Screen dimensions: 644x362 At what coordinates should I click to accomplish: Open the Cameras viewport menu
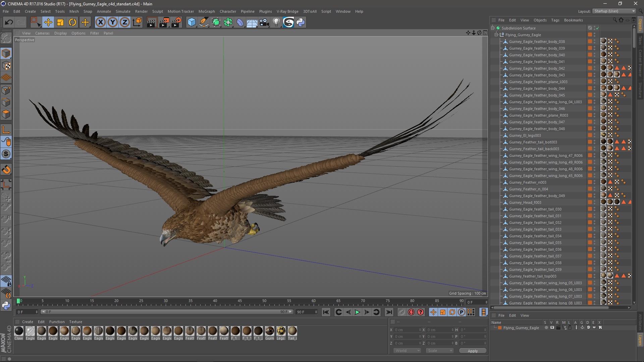click(42, 33)
